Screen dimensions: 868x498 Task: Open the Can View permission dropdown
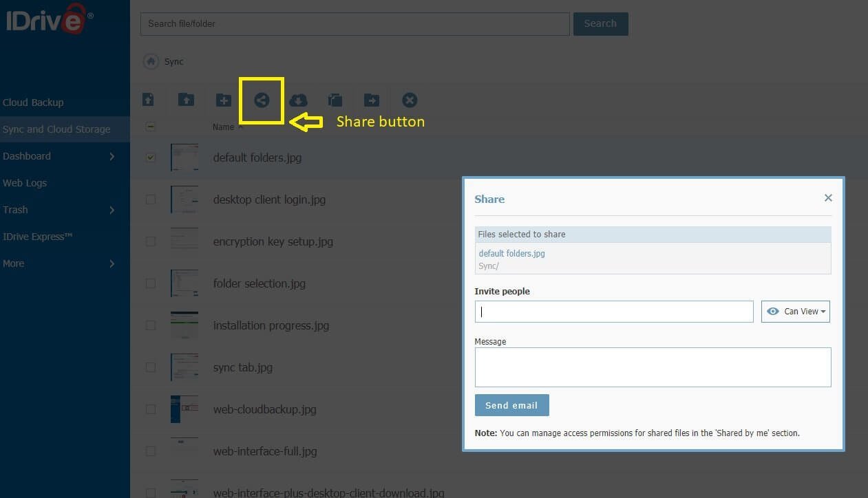(x=796, y=312)
